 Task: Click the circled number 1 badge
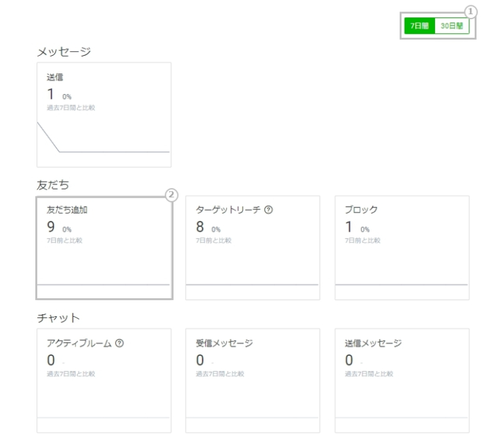(x=471, y=12)
